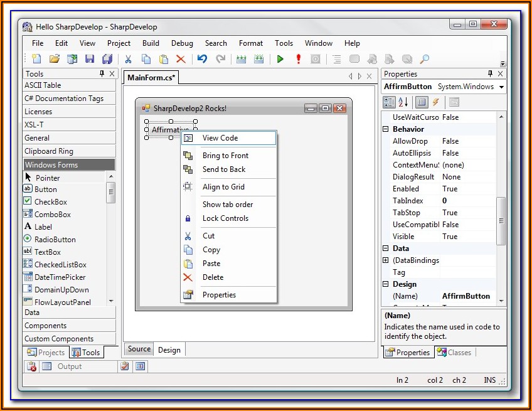Viewport: 532px width, 411px height.
Task: Click the Save All toolbar icon
Action: click(107, 59)
